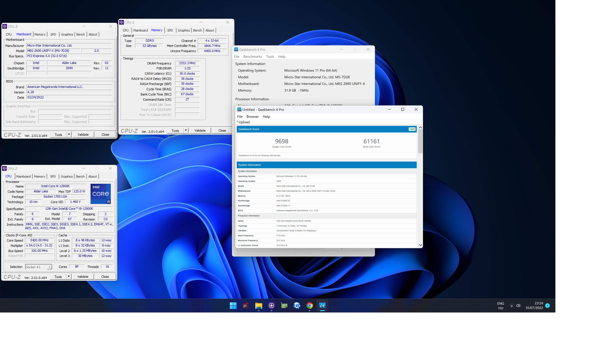
Task: Open the Tools dropdown arrow in the Memory CPU-Z window
Action: point(186,130)
